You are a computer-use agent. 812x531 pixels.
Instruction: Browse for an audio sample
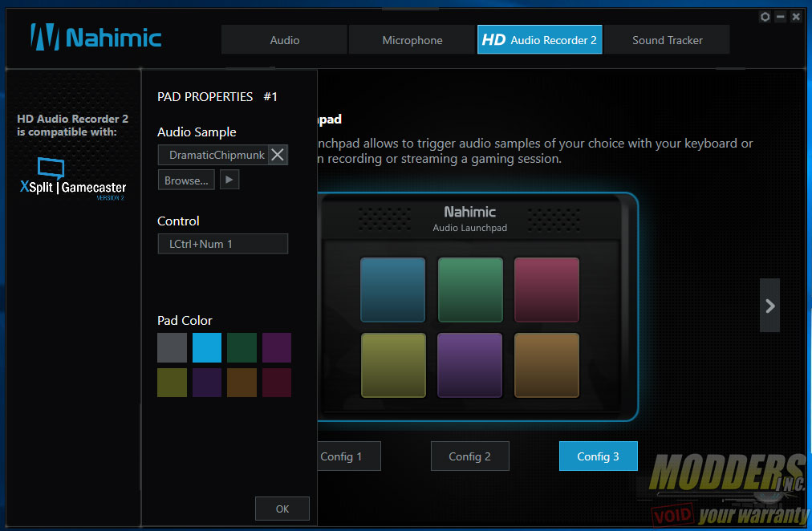[186, 180]
